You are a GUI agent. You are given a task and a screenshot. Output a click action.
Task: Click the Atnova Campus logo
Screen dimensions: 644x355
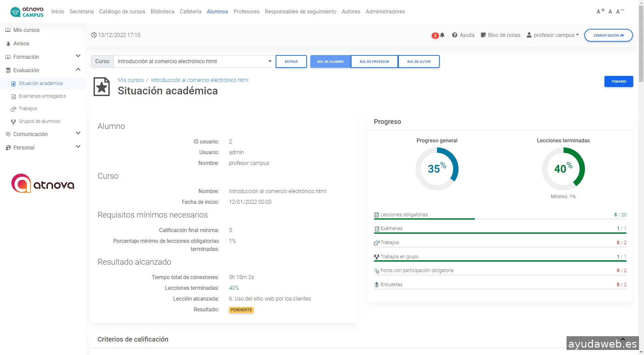[27, 12]
